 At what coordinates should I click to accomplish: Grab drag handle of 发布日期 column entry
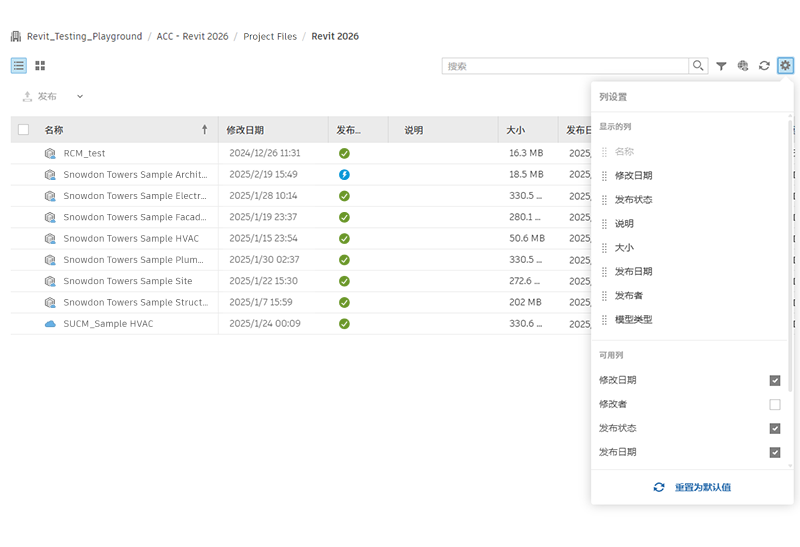(604, 271)
